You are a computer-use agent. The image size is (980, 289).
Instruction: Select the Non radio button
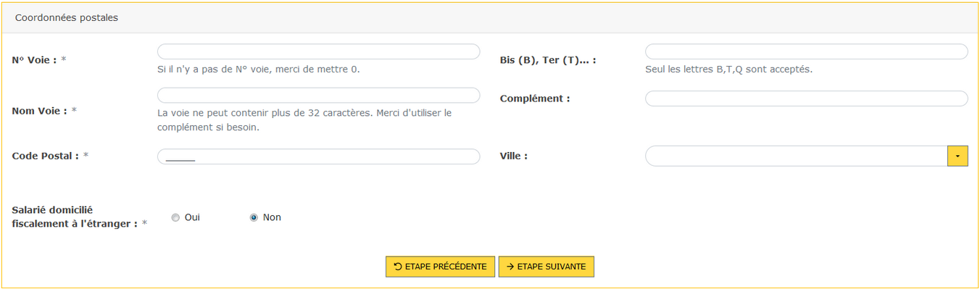pos(254,217)
